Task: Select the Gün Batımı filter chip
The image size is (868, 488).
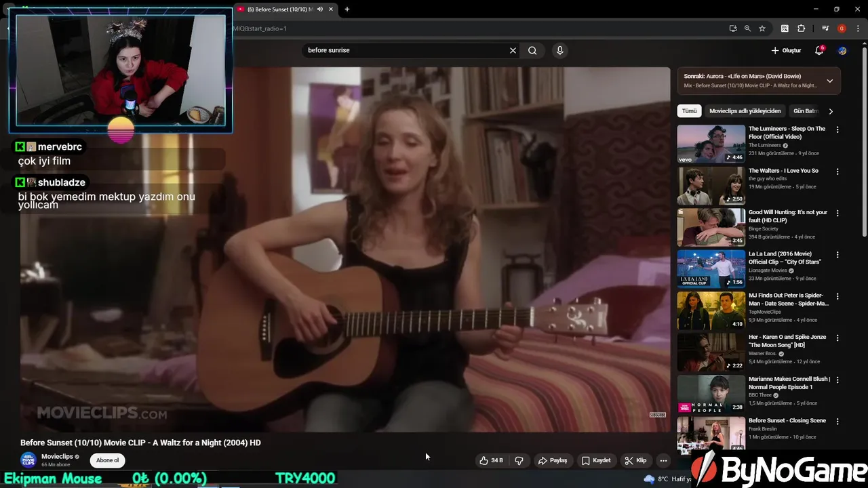Action: coord(806,111)
